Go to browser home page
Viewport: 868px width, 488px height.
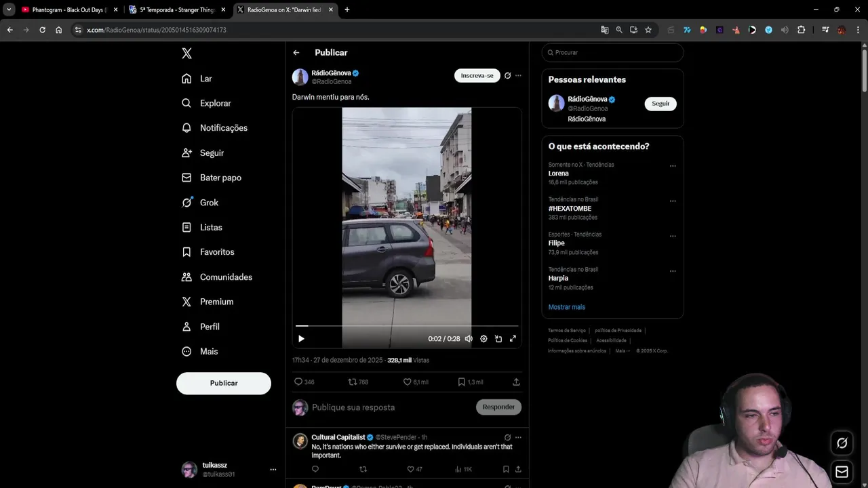(x=58, y=30)
